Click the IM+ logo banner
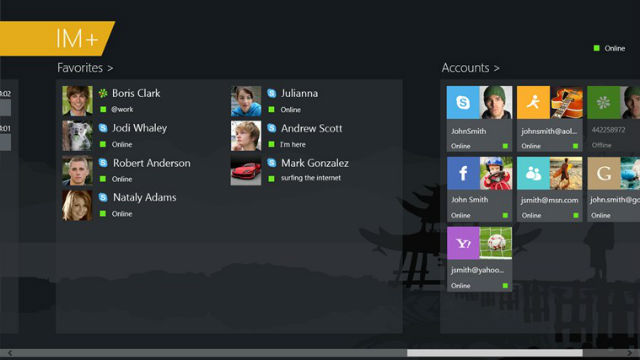 (57, 38)
